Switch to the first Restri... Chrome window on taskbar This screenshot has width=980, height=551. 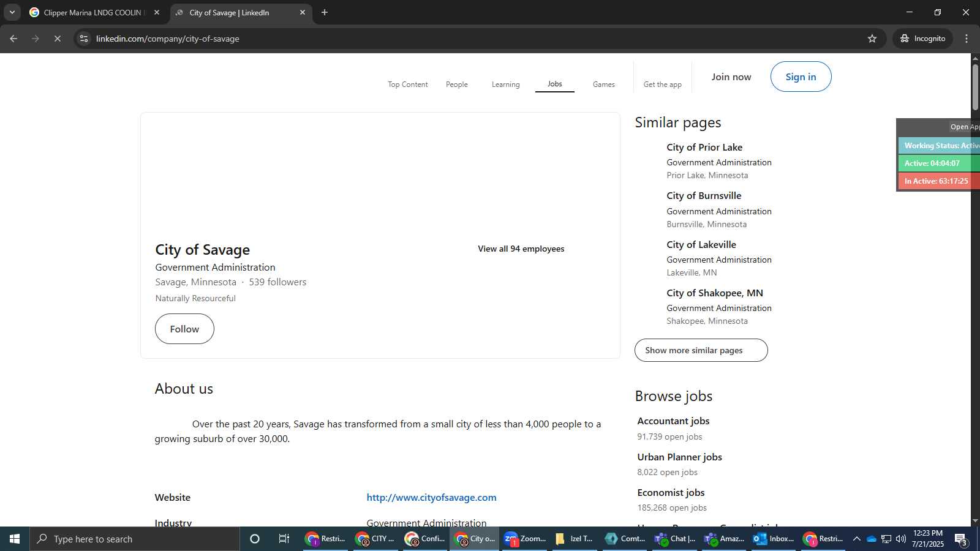point(325,539)
